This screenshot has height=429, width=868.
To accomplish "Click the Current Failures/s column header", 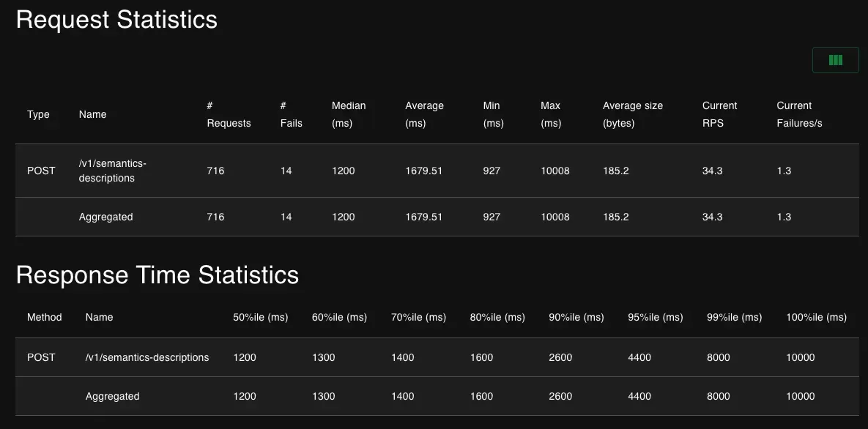I will [799, 114].
